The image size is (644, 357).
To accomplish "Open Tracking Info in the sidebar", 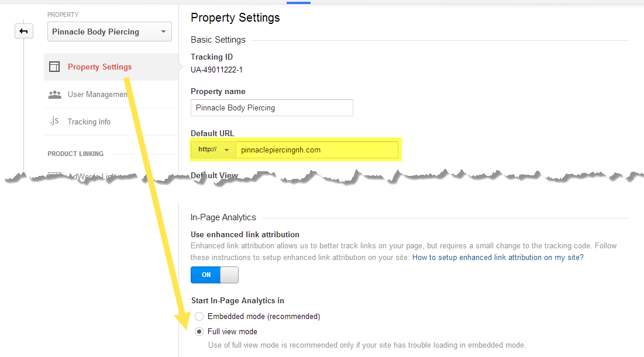I will [x=89, y=122].
